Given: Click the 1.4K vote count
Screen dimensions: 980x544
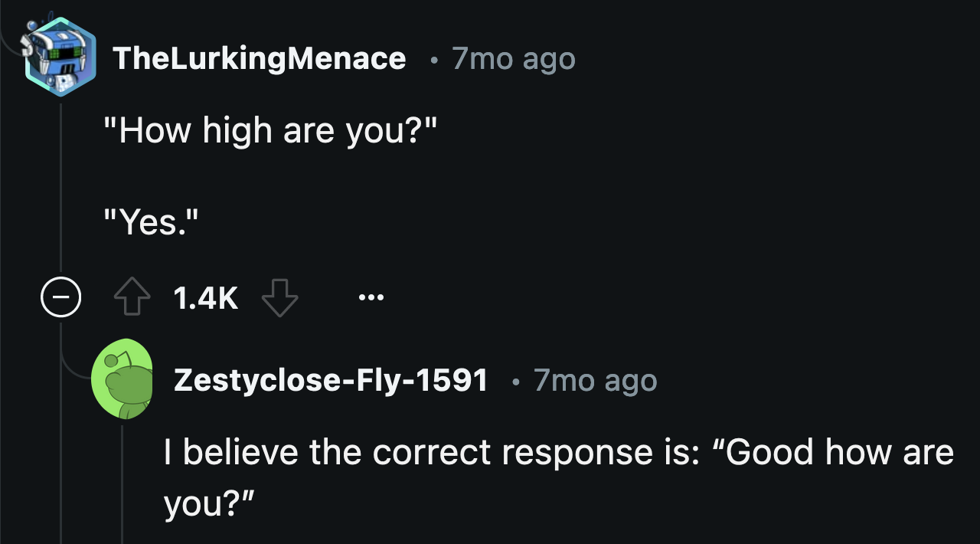Looking at the screenshot, I should pos(206,298).
